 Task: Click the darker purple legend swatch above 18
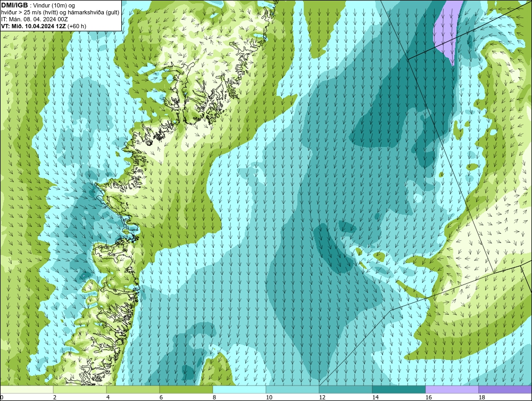tap(505, 389)
